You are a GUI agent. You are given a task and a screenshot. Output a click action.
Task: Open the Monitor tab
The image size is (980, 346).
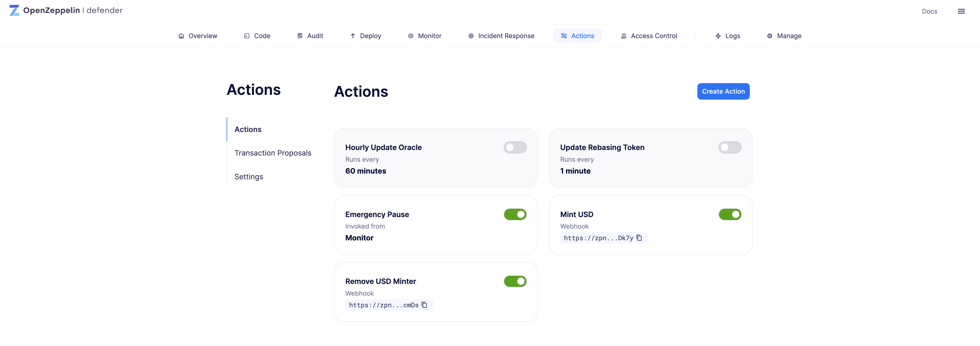pyautogui.click(x=425, y=36)
